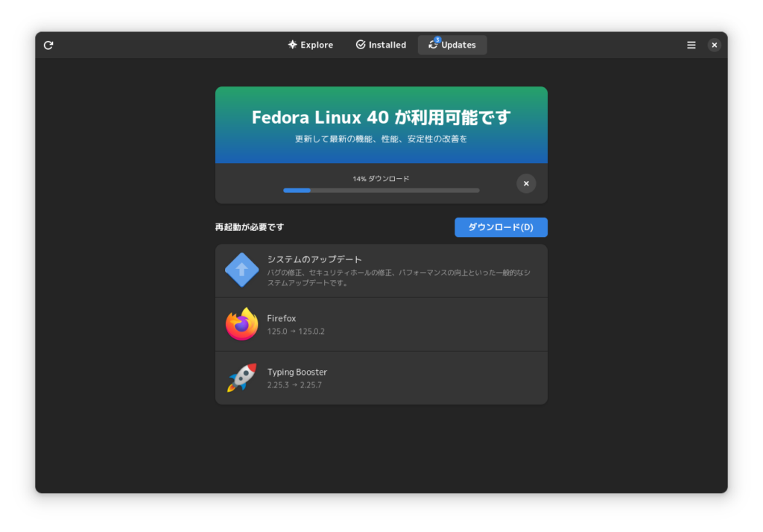Switch to the Explore tab

[311, 45]
